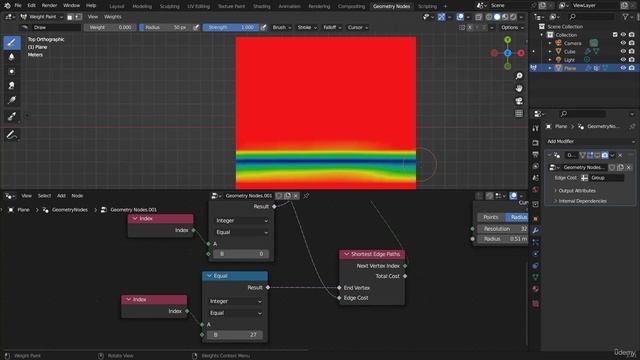
Task: Unlink the Geometry Nodes.001 node group
Action: tap(296, 196)
